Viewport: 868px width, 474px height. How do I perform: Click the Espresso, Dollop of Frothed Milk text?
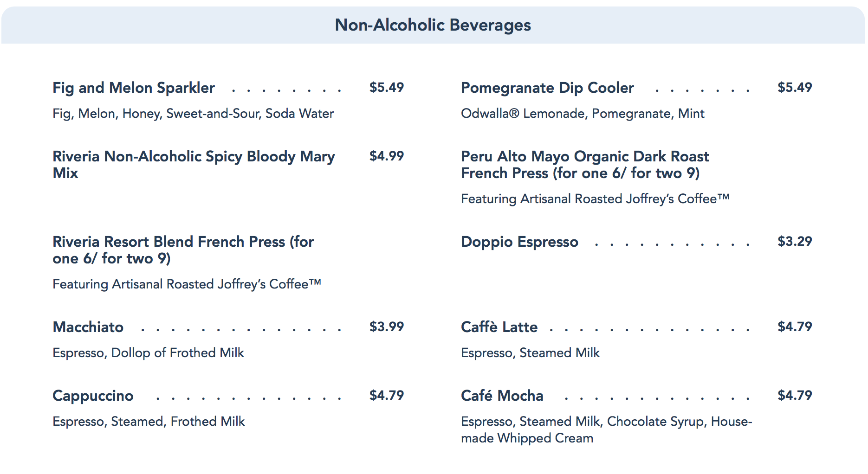pyautogui.click(x=148, y=353)
